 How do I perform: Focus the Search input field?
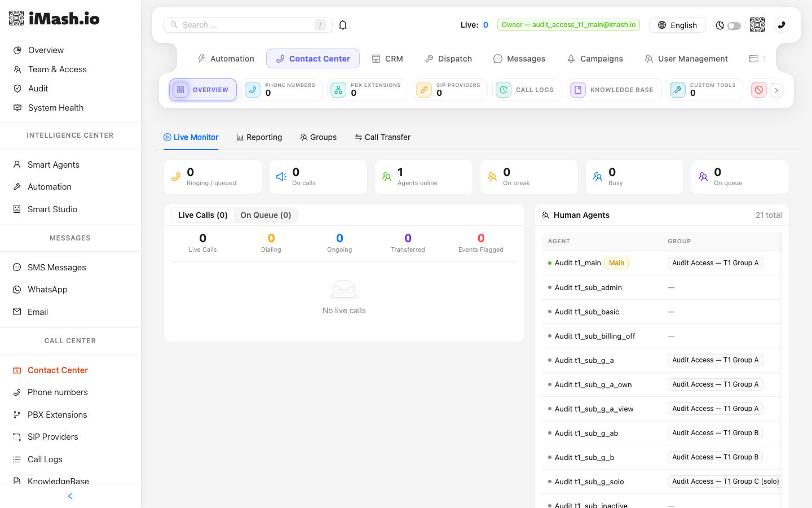[x=248, y=25]
